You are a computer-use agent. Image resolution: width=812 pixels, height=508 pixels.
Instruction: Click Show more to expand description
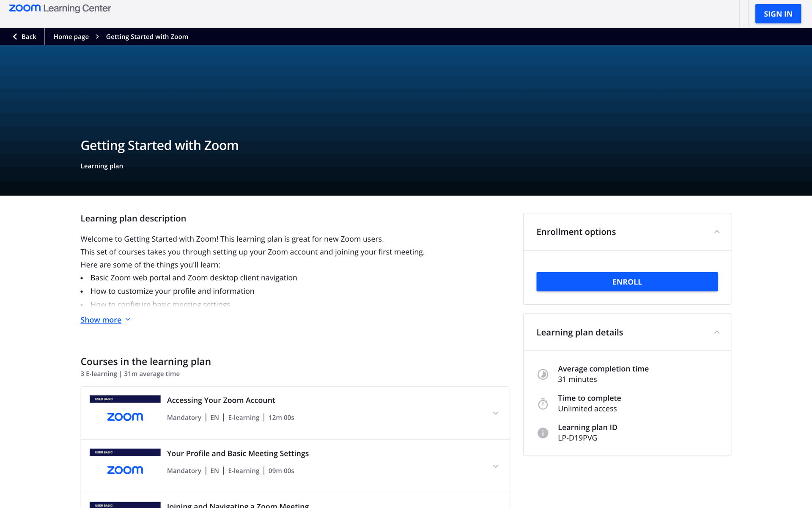(101, 320)
